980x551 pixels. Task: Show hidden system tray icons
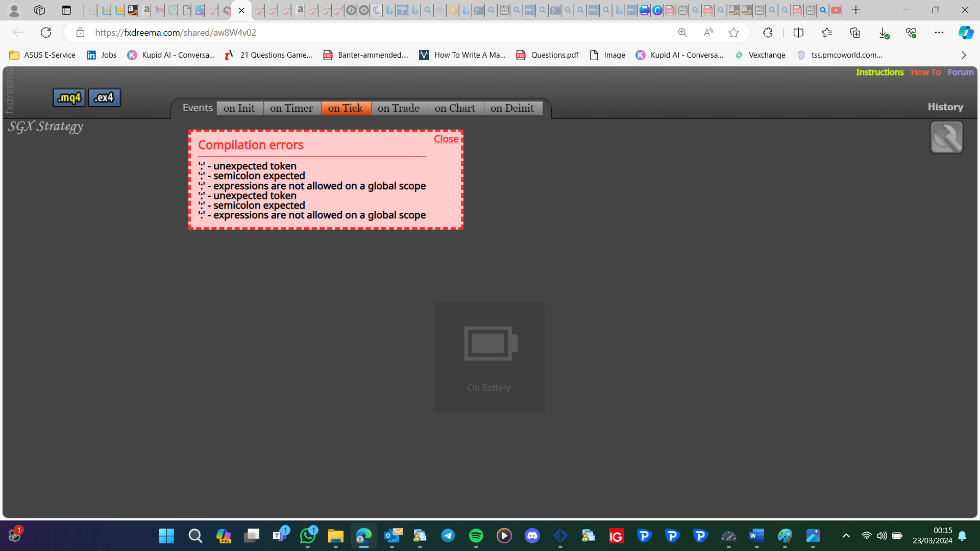tap(846, 536)
